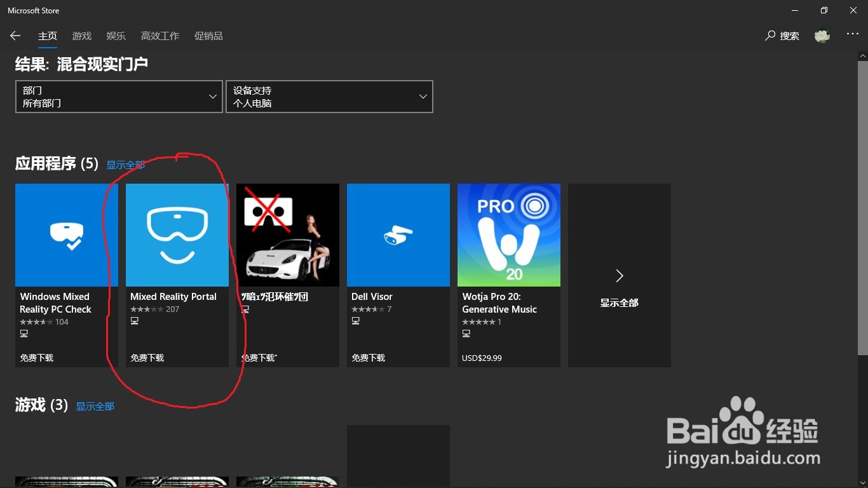Viewport: 868px width, 488px height.
Task: Click PC device icon under Wotja Pro 20
Action: [x=466, y=334]
